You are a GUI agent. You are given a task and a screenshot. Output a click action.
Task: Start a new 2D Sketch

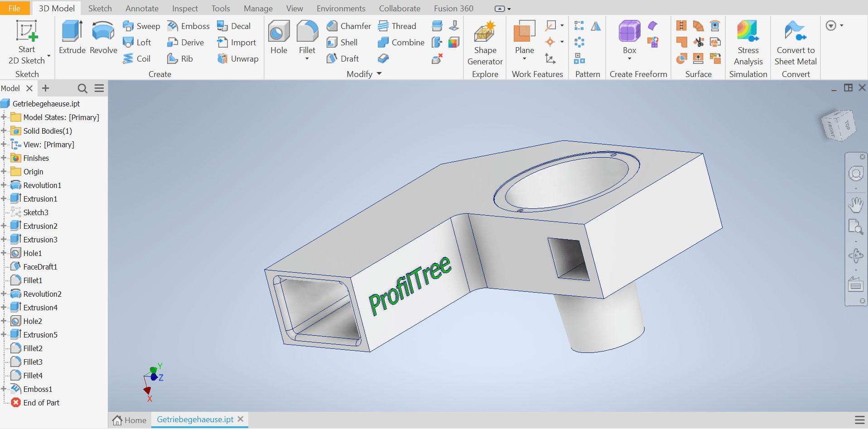point(27,43)
